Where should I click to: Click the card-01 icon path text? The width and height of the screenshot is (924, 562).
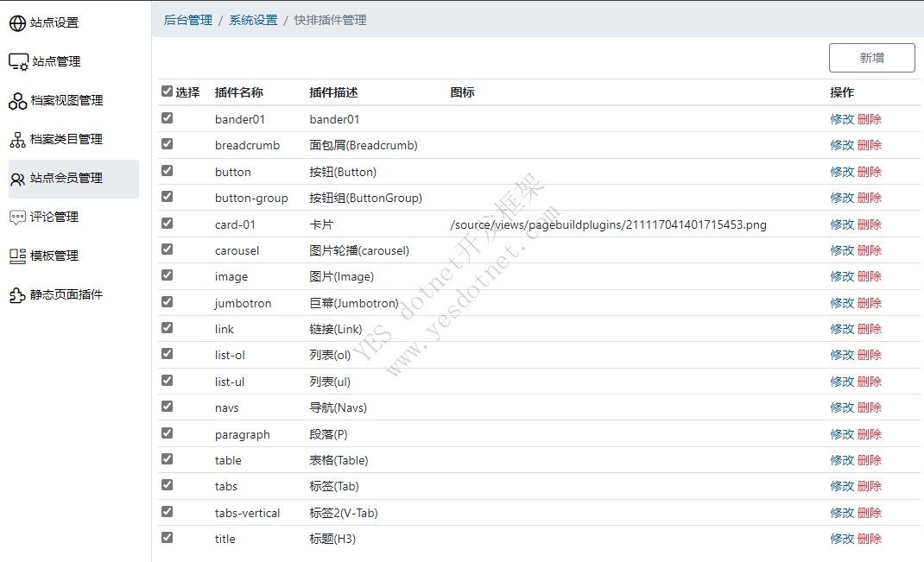tap(608, 224)
